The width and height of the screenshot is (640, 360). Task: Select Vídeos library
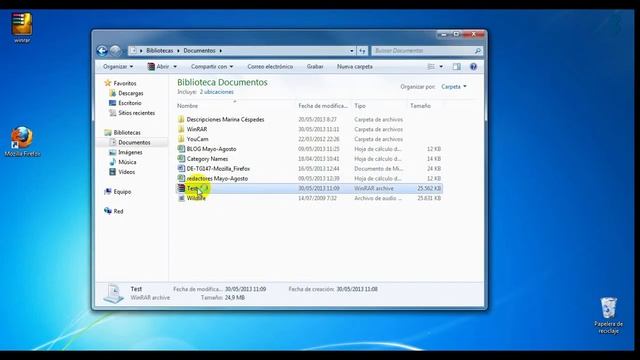click(x=127, y=172)
